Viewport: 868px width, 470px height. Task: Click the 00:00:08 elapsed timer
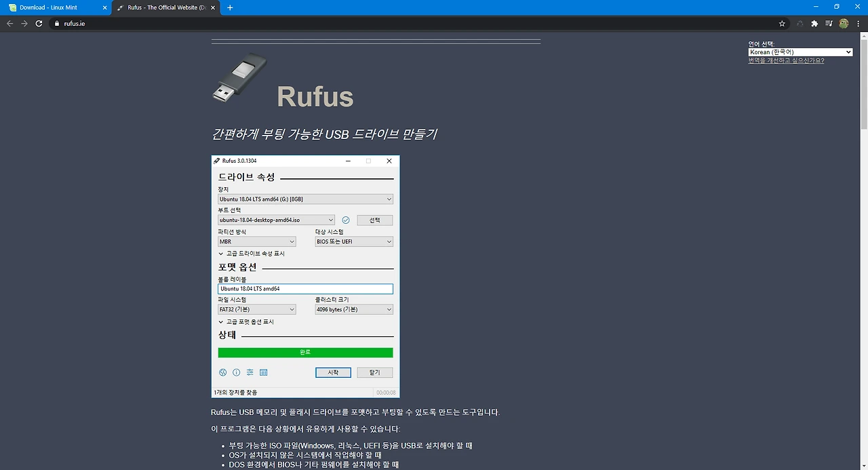pyautogui.click(x=386, y=393)
